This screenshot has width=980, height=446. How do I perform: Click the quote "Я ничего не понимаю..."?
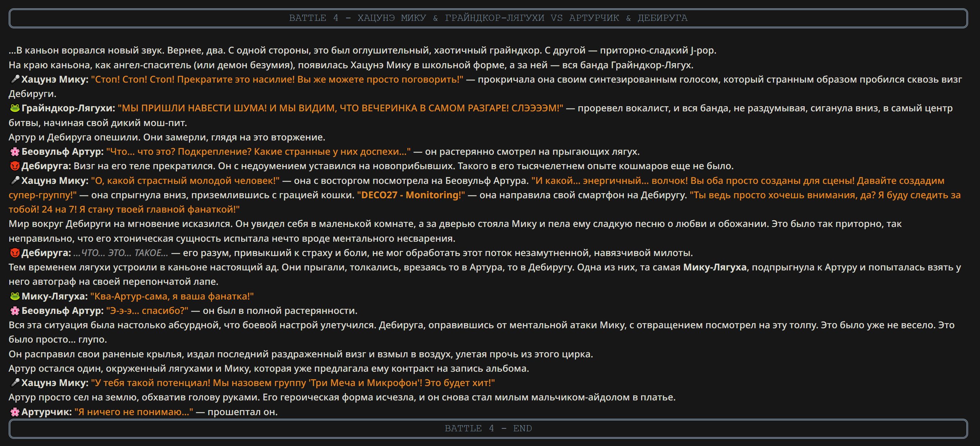[x=134, y=412]
